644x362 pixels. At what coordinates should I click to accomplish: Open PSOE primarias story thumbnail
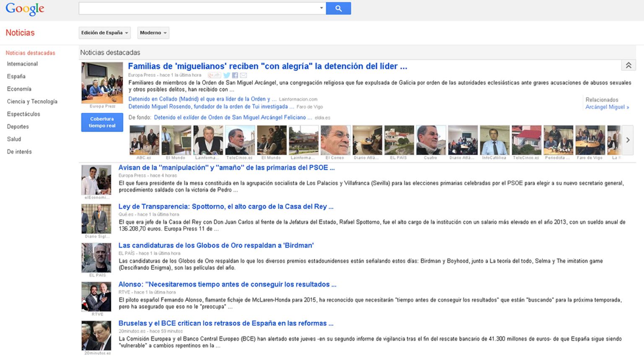96,180
